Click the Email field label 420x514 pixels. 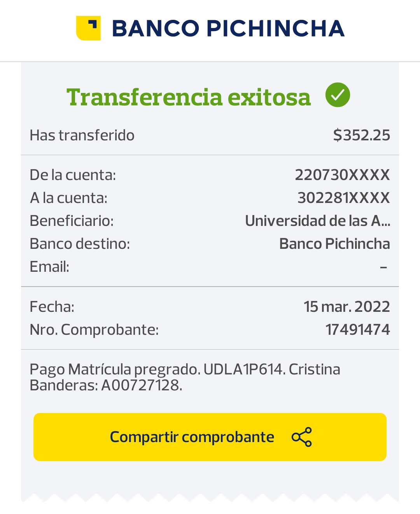[x=49, y=267]
